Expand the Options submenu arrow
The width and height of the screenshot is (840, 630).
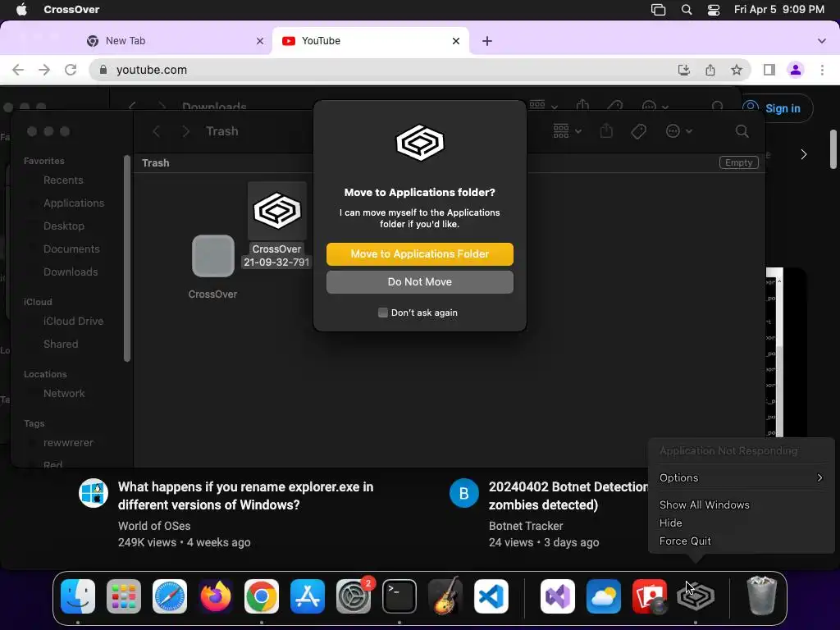(819, 477)
